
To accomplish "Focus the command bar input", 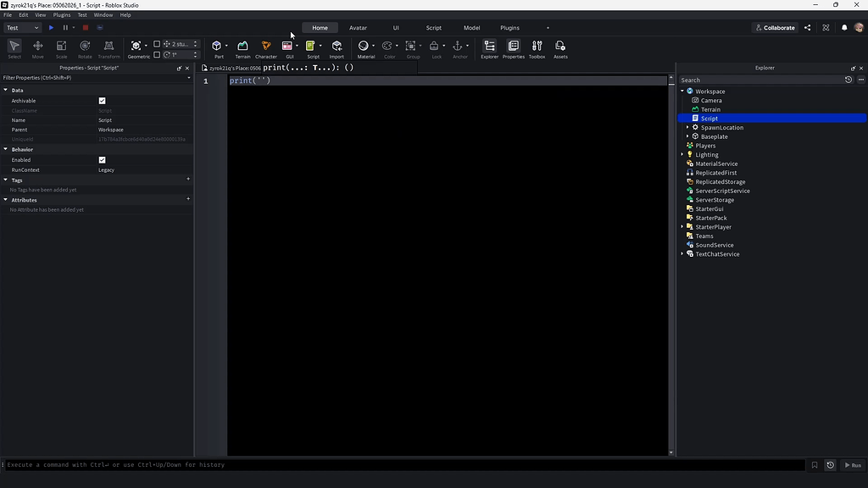I will [404, 465].
